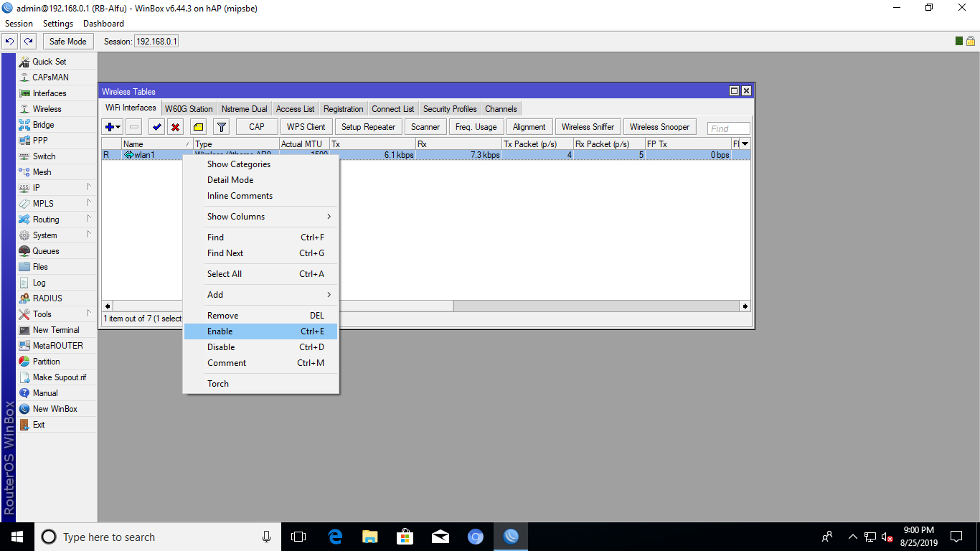Open the Manual from sidebar
Screen dimensions: 980x551
(56, 393)
